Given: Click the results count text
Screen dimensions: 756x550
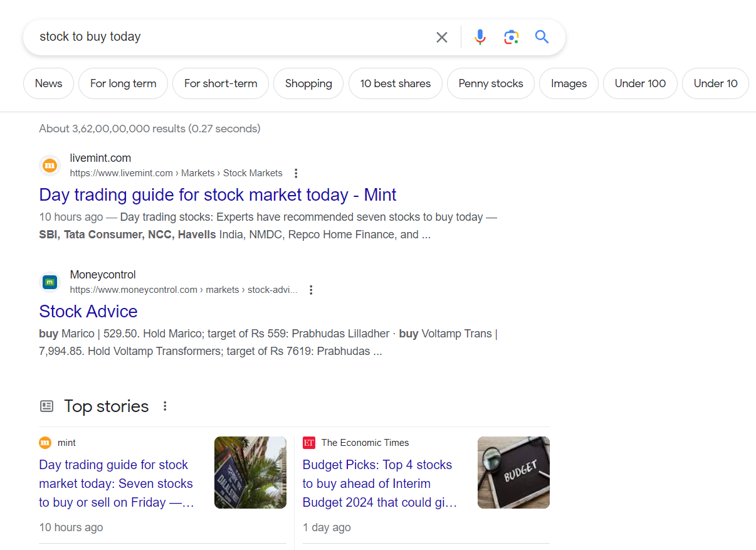Looking at the screenshot, I should (150, 129).
